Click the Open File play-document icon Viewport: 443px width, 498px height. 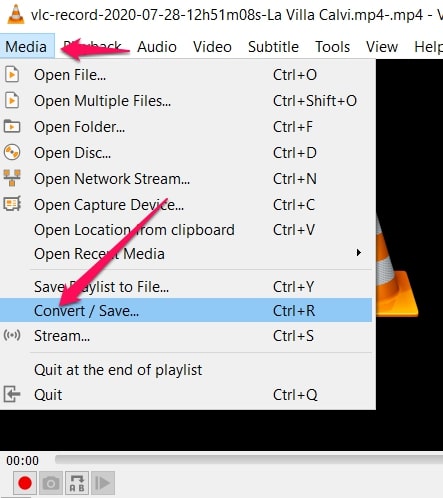click(x=12, y=74)
